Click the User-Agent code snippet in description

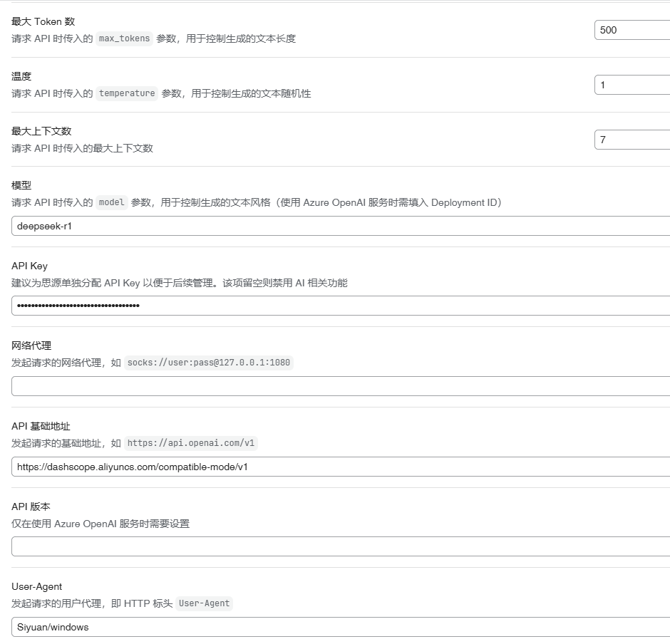pos(204,603)
